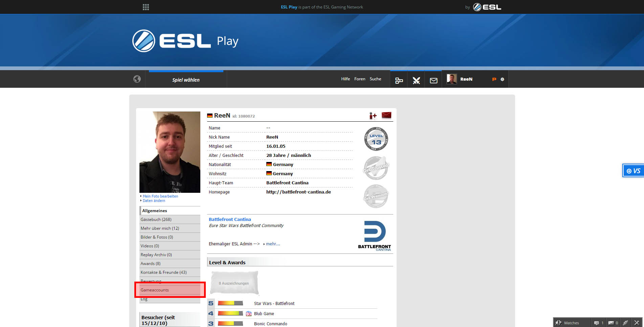This screenshot has width=644, height=327.
Task: Click the ESL logo in top bar
Action: pos(487,7)
